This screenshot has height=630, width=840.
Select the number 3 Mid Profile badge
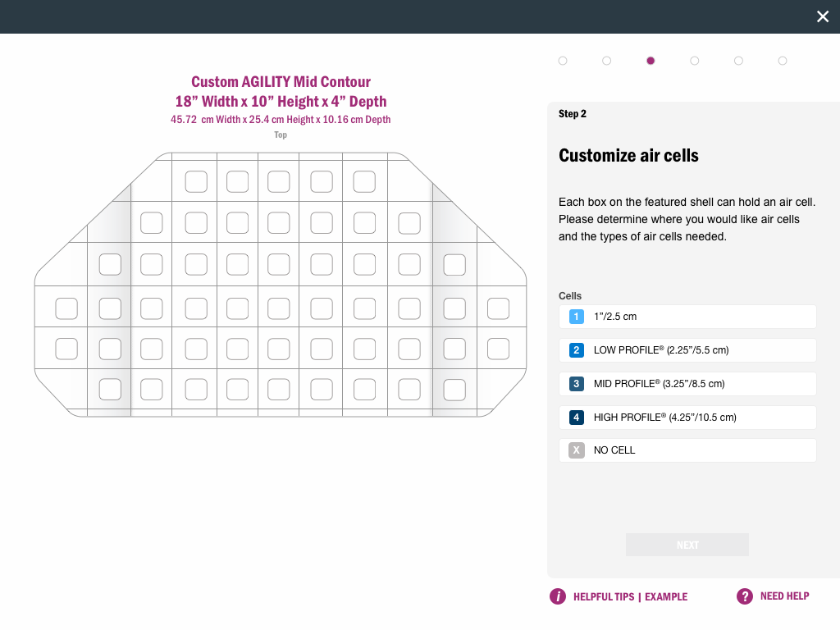(x=577, y=384)
